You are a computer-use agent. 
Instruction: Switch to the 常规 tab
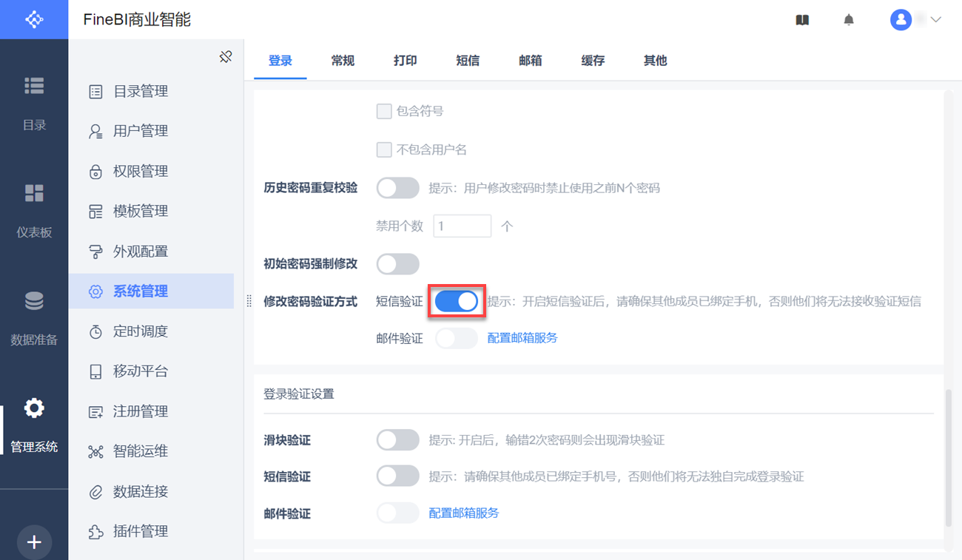click(343, 61)
